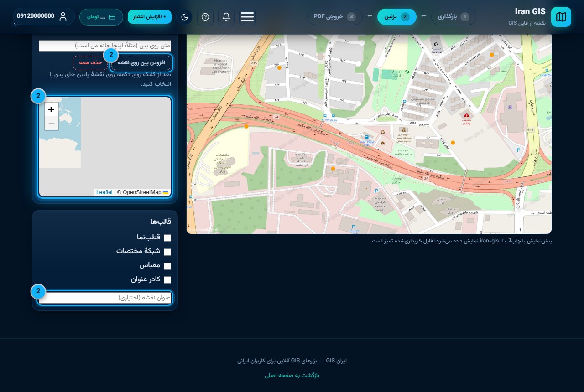Open the notifications bell
Viewport: 584px width, 392px height.
[x=226, y=17]
